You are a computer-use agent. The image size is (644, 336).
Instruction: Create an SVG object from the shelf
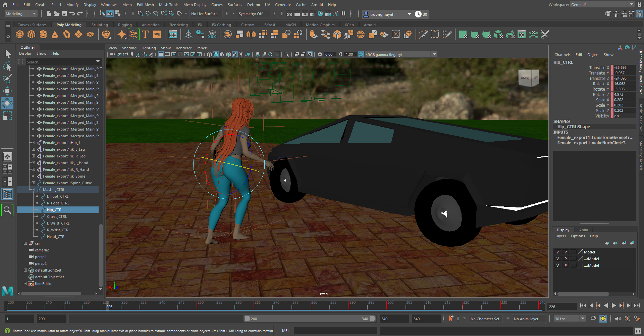click(157, 34)
